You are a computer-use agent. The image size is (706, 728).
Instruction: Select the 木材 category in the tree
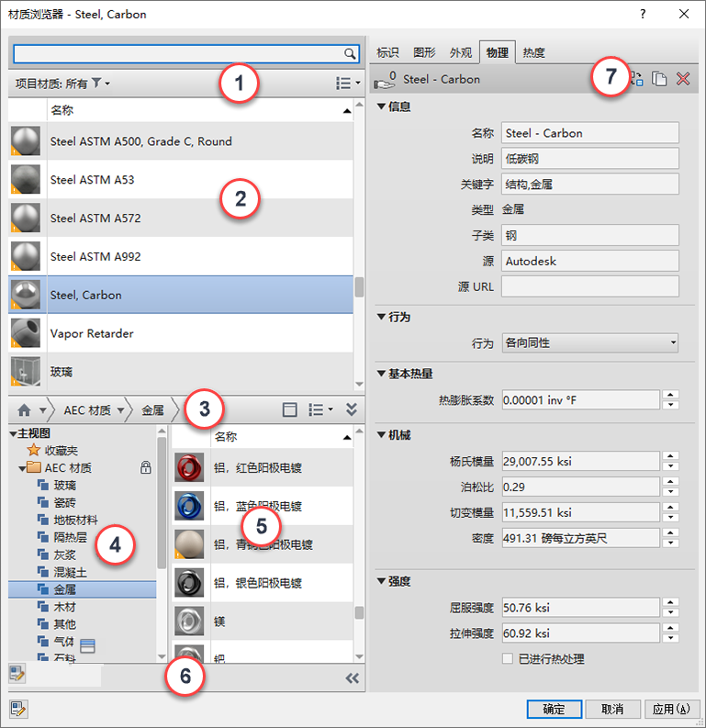pyautogui.click(x=64, y=607)
